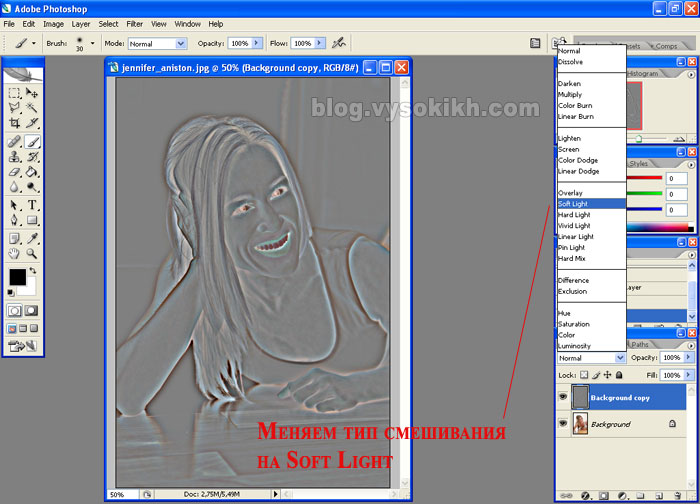This screenshot has width=700, height=504.
Task: Open the Image menu
Action: (x=53, y=24)
